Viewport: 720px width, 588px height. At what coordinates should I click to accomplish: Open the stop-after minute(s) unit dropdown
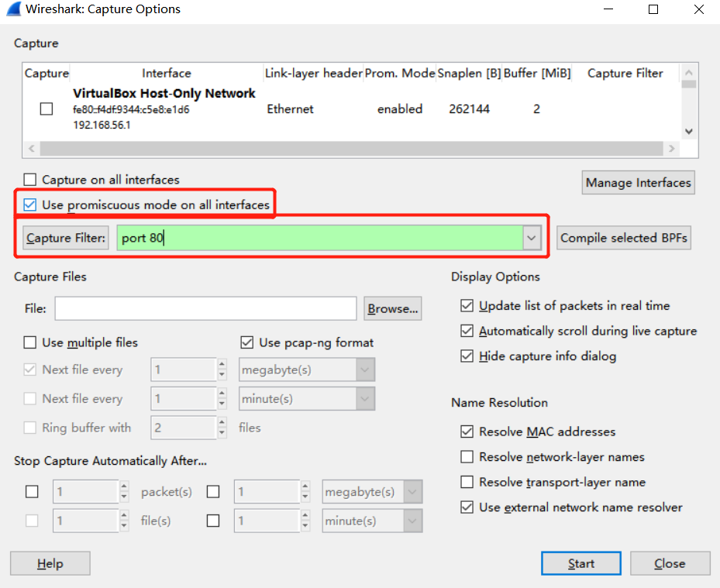coord(412,521)
